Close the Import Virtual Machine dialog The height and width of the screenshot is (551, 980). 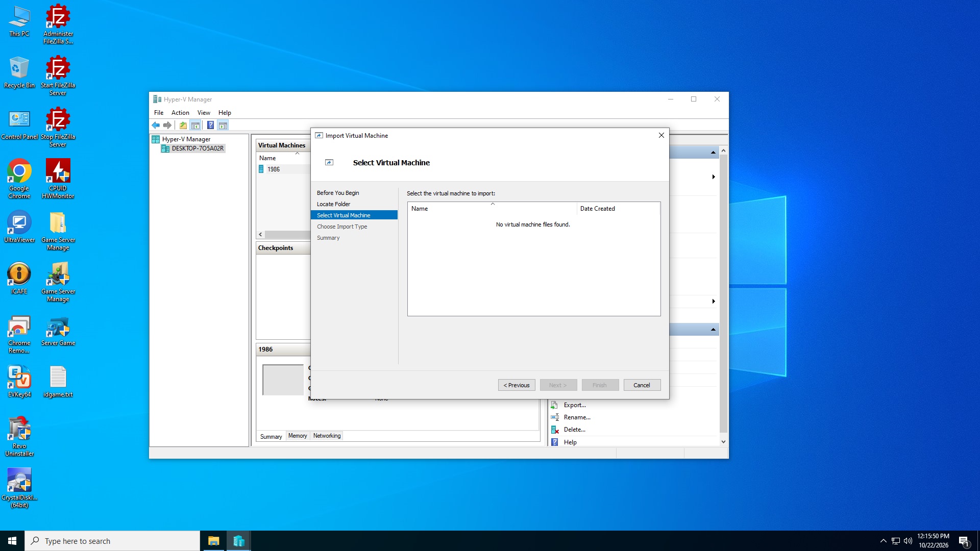661,136
